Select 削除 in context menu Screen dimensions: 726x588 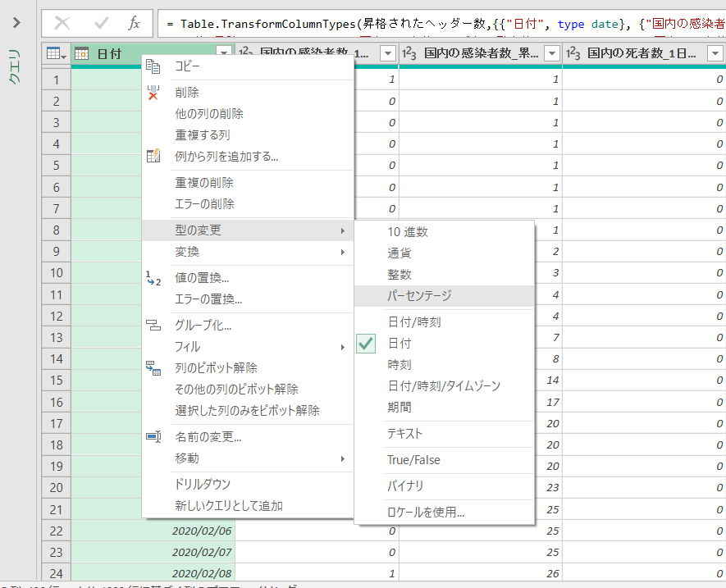pos(187,92)
